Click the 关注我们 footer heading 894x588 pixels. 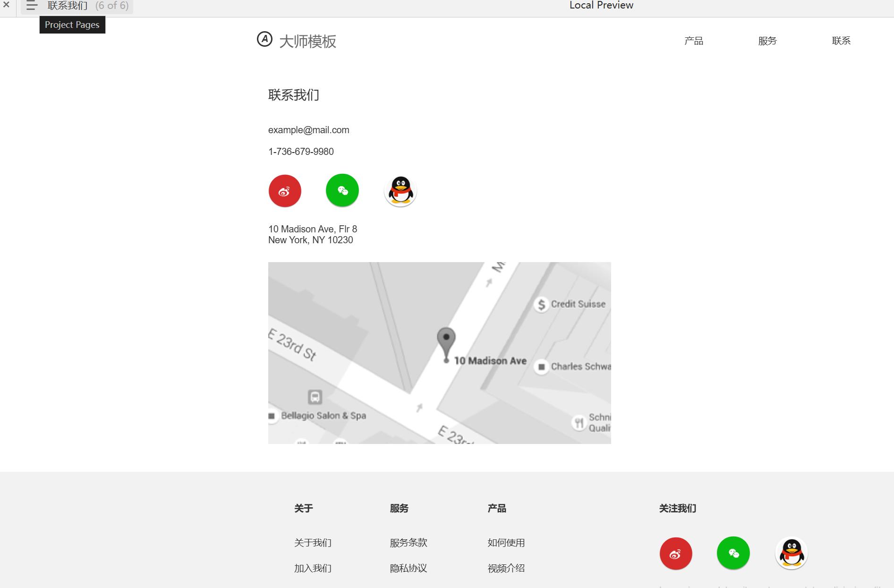click(x=678, y=508)
